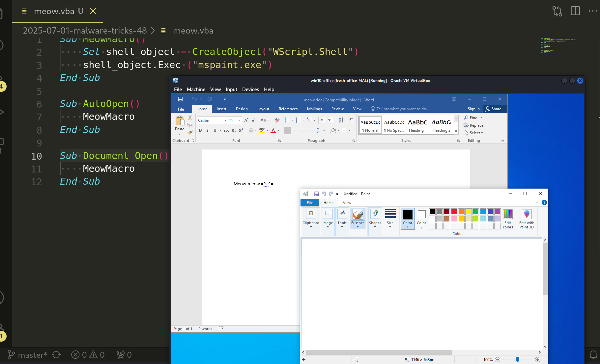Open Change Case Aa dropdown
Viewport: 600px width, 364px height.
pos(265,120)
